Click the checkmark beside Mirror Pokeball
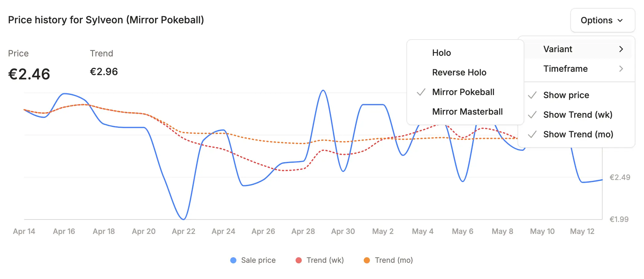This screenshot has width=644, height=279. [421, 92]
